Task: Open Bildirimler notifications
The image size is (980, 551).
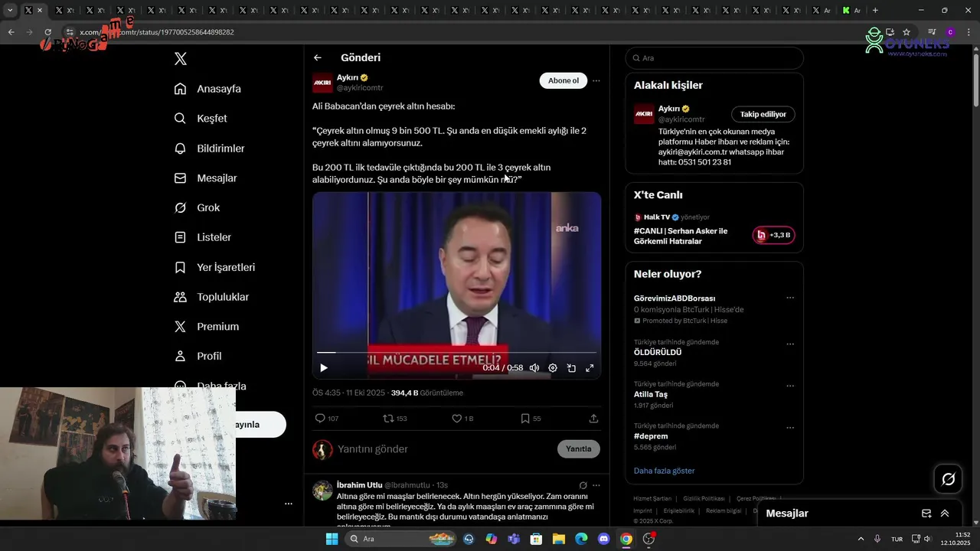Action: click(209, 148)
